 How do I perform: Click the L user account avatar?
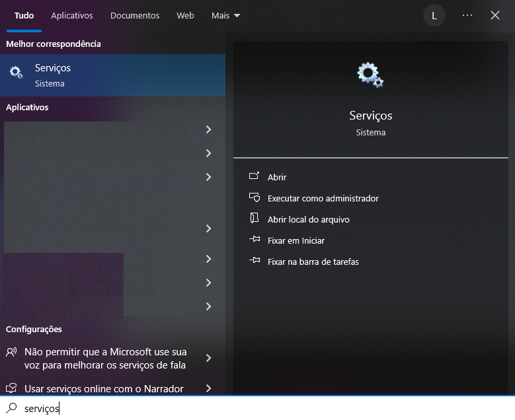434,15
